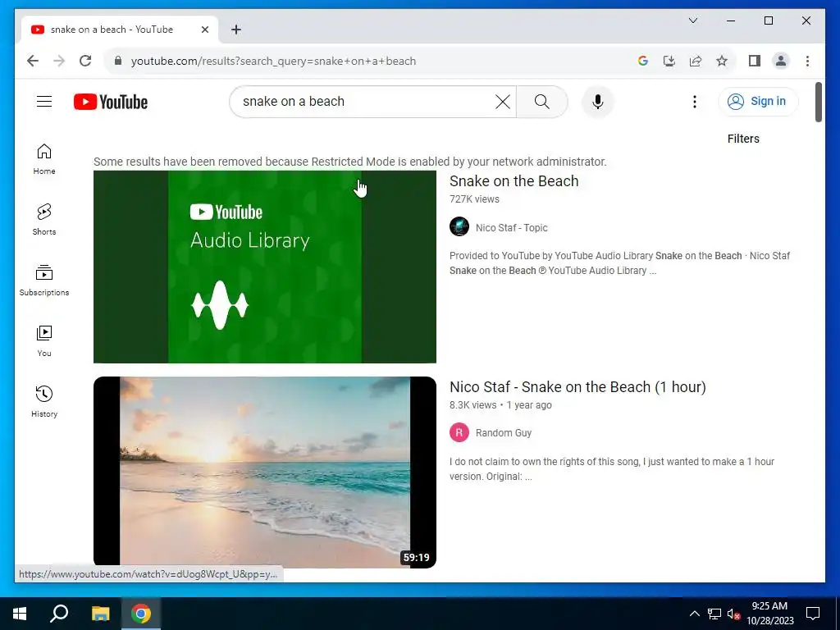The height and width of the screenshot is (630, 840).
Task: Click the 'Provided to YouTube by' video description
Action: tap(619, 263)
